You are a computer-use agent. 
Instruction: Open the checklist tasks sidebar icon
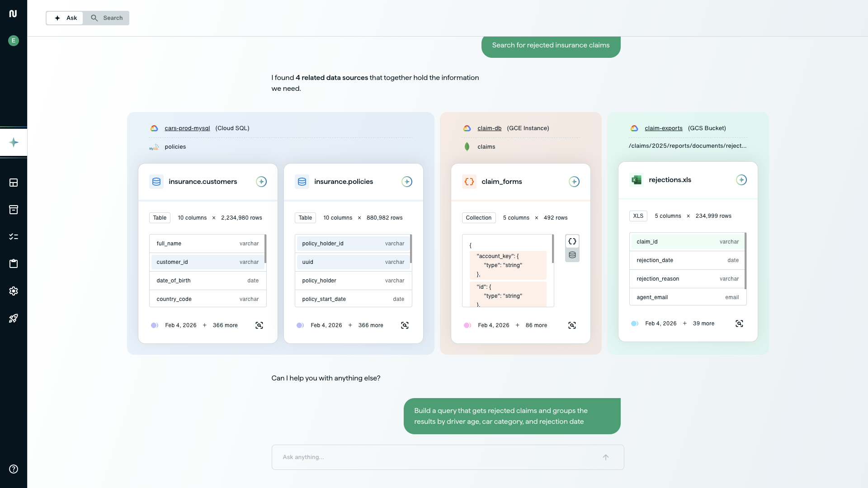coord(14,237)
